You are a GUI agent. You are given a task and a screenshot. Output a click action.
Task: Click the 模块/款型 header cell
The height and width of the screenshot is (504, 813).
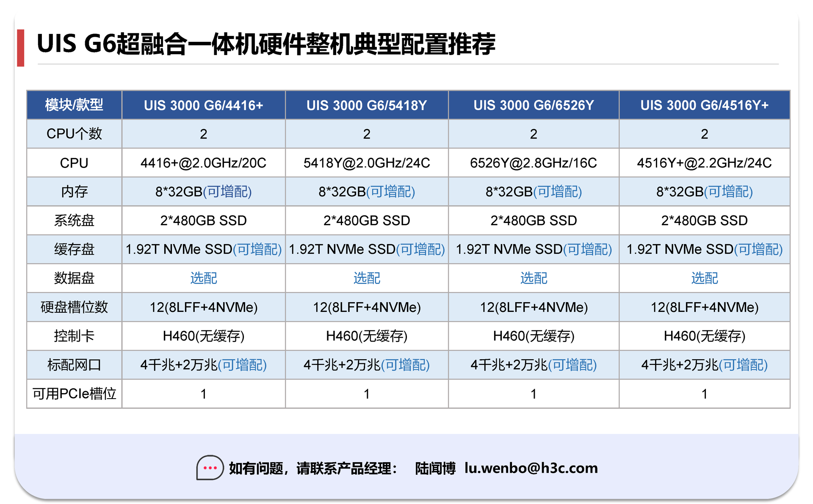[x=74, y=105]
